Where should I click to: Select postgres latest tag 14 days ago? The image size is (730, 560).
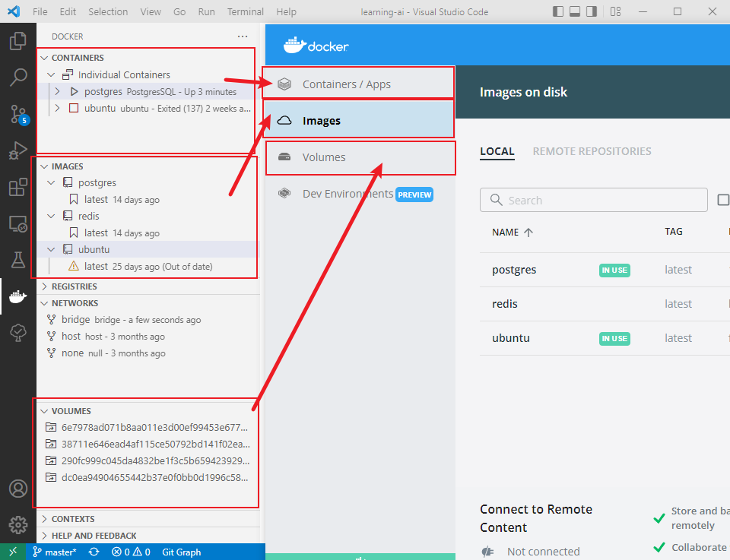click(x=147, y=199)
